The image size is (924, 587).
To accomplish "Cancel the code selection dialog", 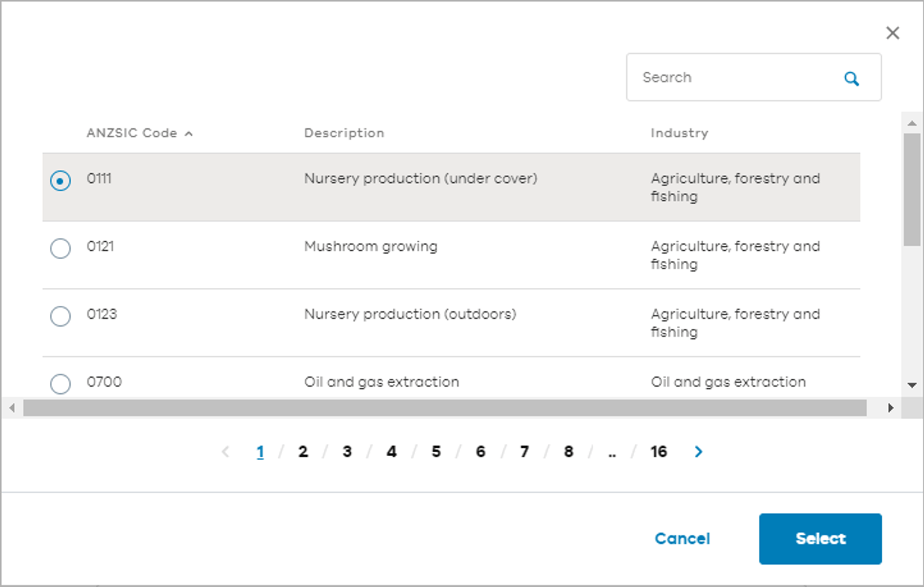I will [x=681, y=539].
